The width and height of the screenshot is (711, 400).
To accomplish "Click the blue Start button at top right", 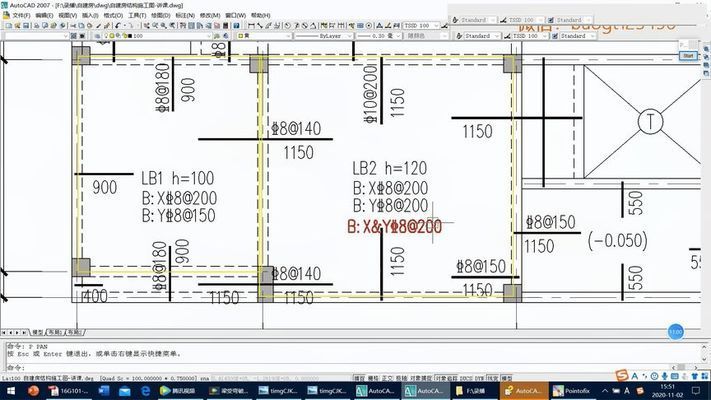I will click(x=688, y=56).
